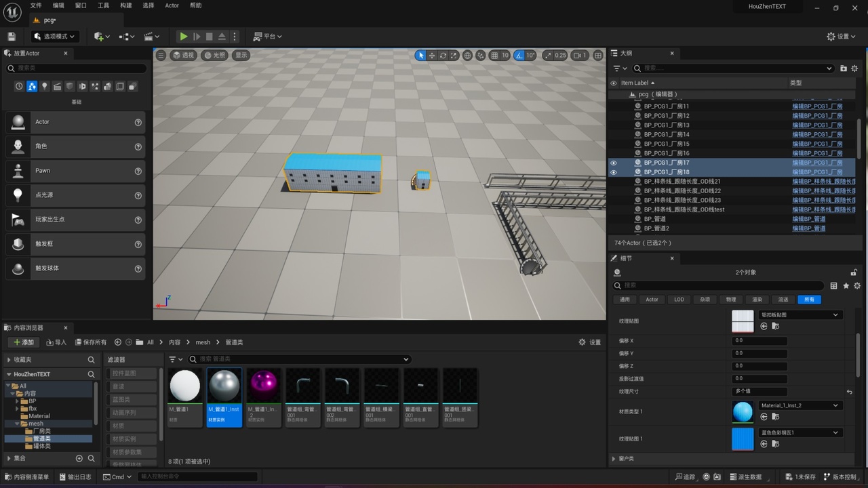Image resolution: width=868 pixels, height=488 pixels.
Task: Select recently placed clock category
Action: tap(19, 87)
